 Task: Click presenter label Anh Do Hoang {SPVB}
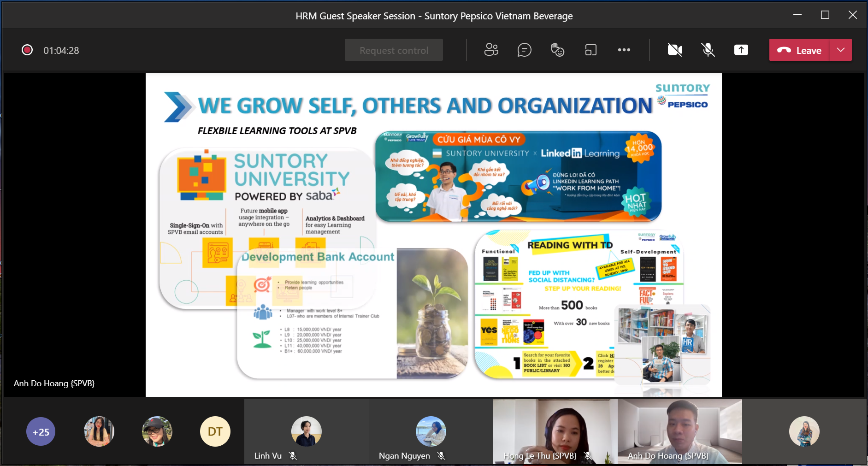click(54, 383)
